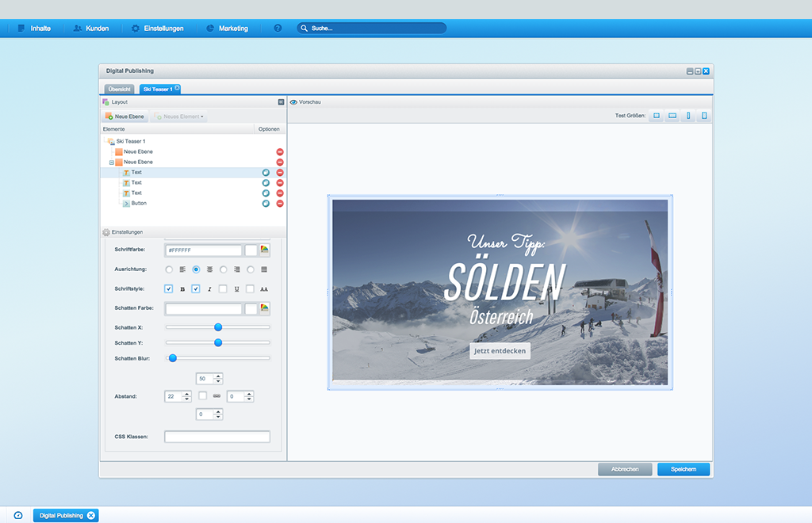812x523 pixels.
Task: Decrease the Abstand value 22 stepper
Action: [x=187, y=399]
